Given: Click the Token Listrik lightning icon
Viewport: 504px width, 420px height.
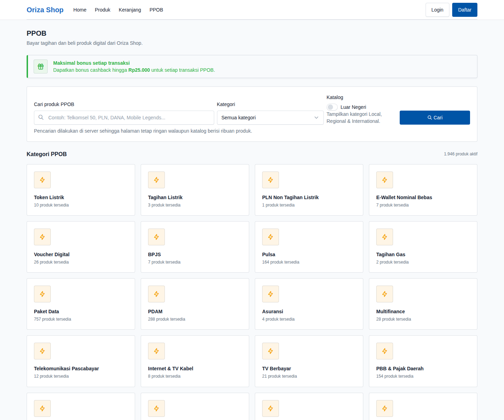Looking at the screenshot, I should click(x=42, y=180).
